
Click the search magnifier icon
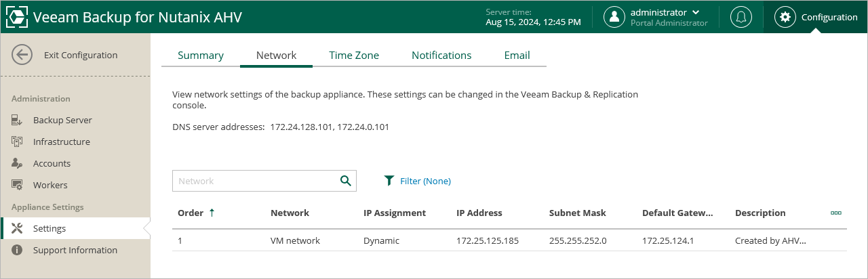click(345, 181)
